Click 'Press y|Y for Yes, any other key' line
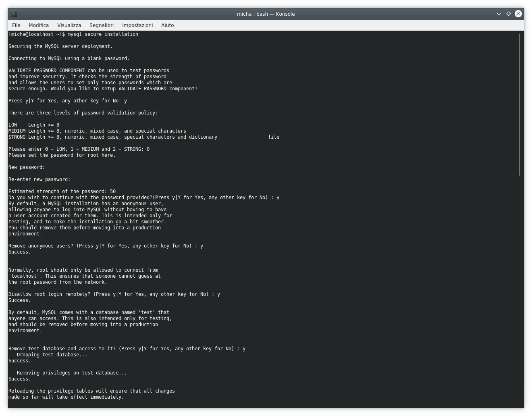This screenshot has width=532, height=416. coord(68,101)
